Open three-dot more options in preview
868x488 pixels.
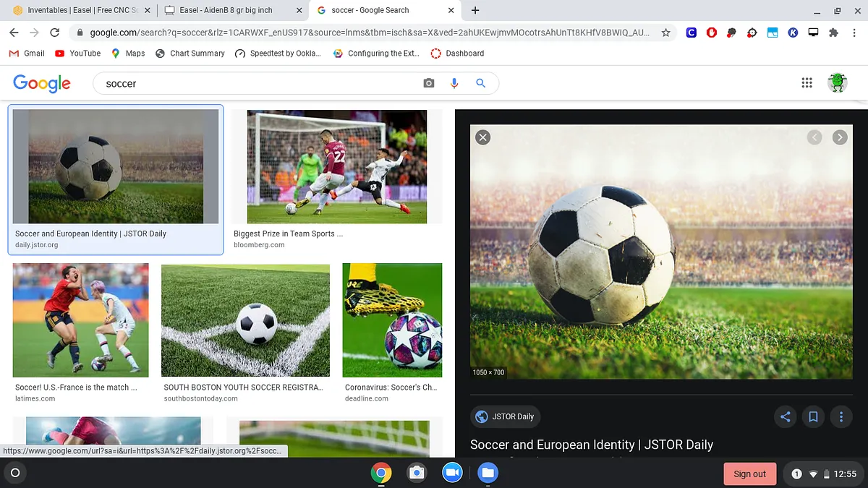coord(841,416)
